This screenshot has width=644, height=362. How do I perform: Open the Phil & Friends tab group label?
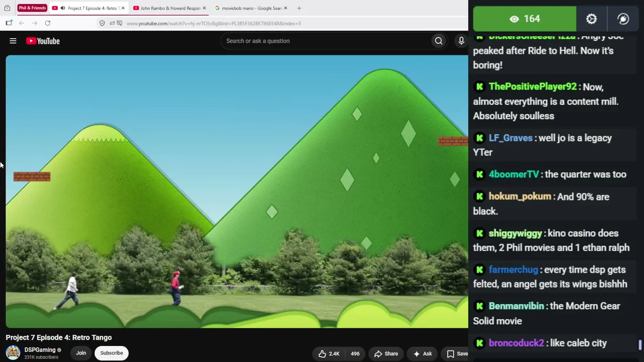(x=32, y=8)
